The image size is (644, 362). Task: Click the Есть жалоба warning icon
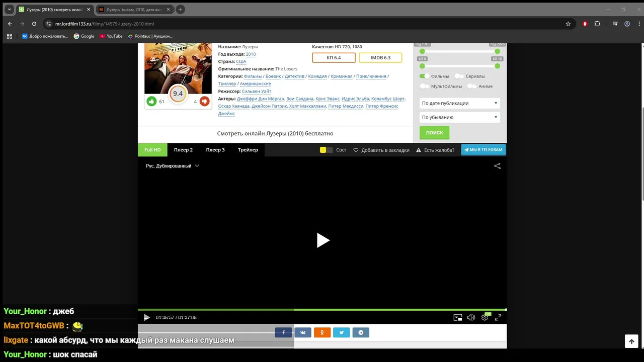[419, 150]
